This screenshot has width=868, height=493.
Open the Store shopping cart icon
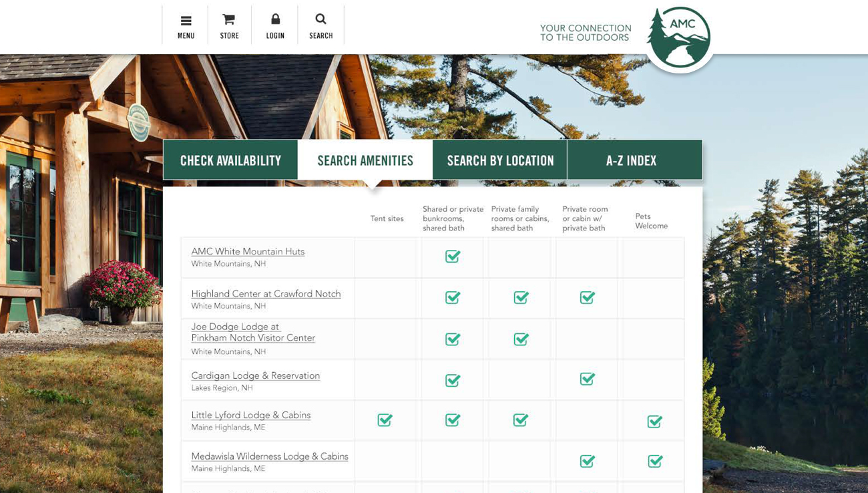click(x=229, y=19)
